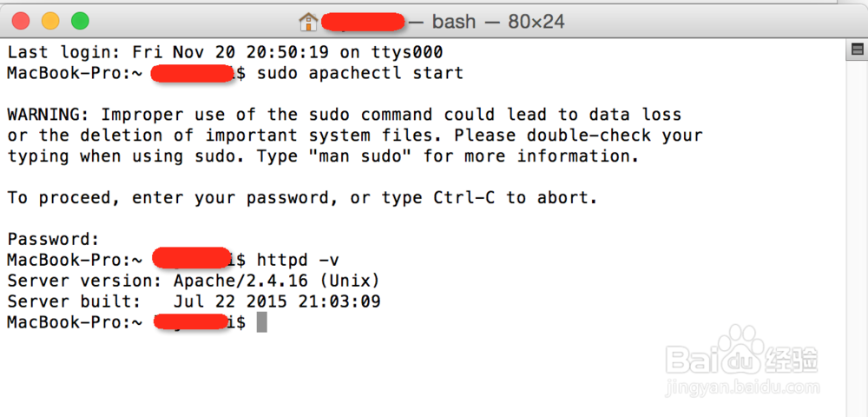Click the "Password:" prompt line
868x417 pixels.
pos(53,239)
